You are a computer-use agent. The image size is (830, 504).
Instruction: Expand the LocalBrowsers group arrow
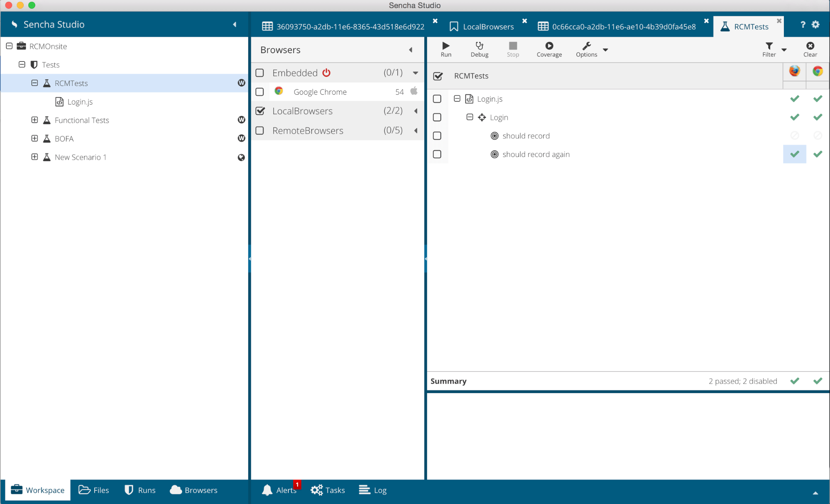(416, 111)
